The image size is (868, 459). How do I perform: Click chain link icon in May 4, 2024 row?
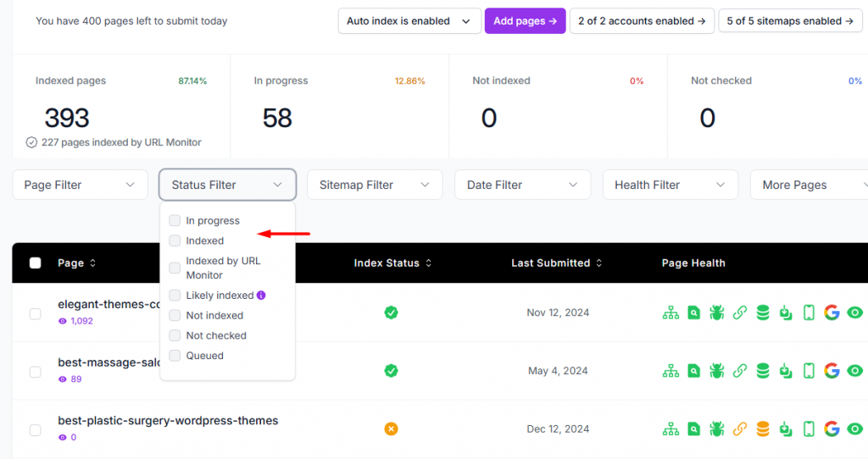tap(739, 371)
